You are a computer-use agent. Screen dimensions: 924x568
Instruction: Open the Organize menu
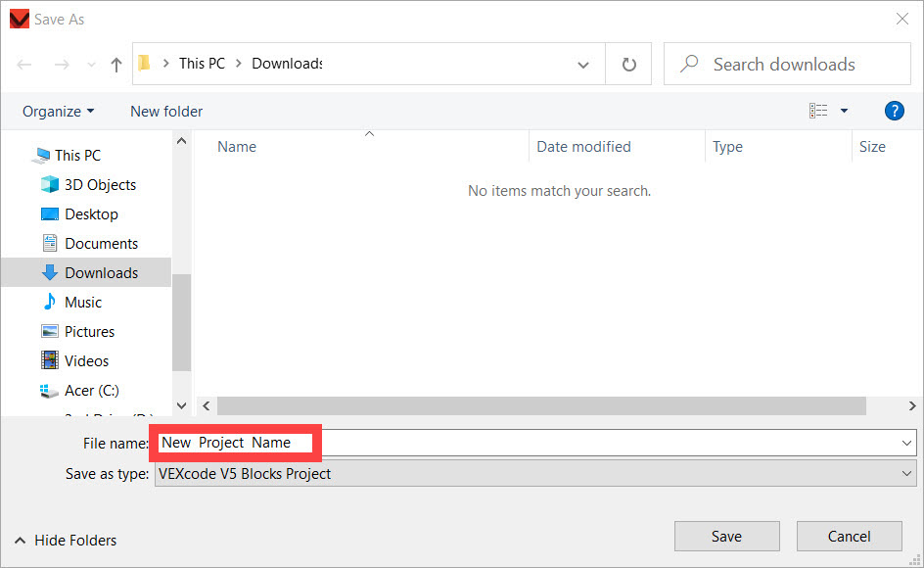(58, 112)
